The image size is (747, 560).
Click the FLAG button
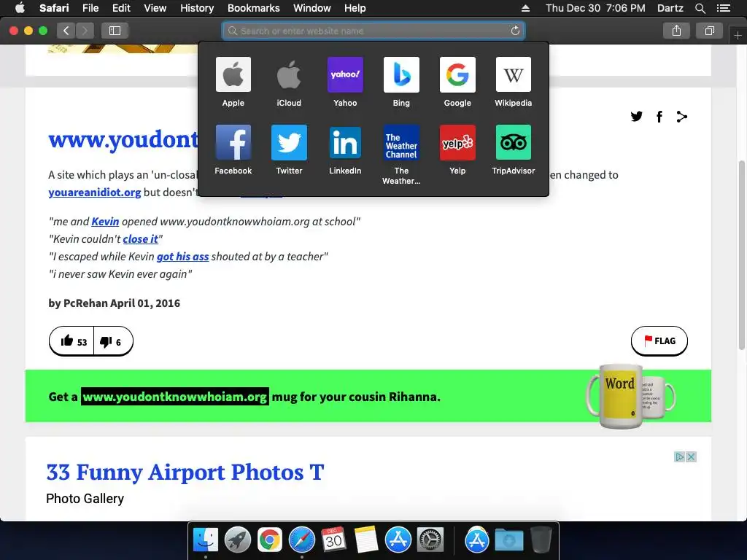point(659,341)
